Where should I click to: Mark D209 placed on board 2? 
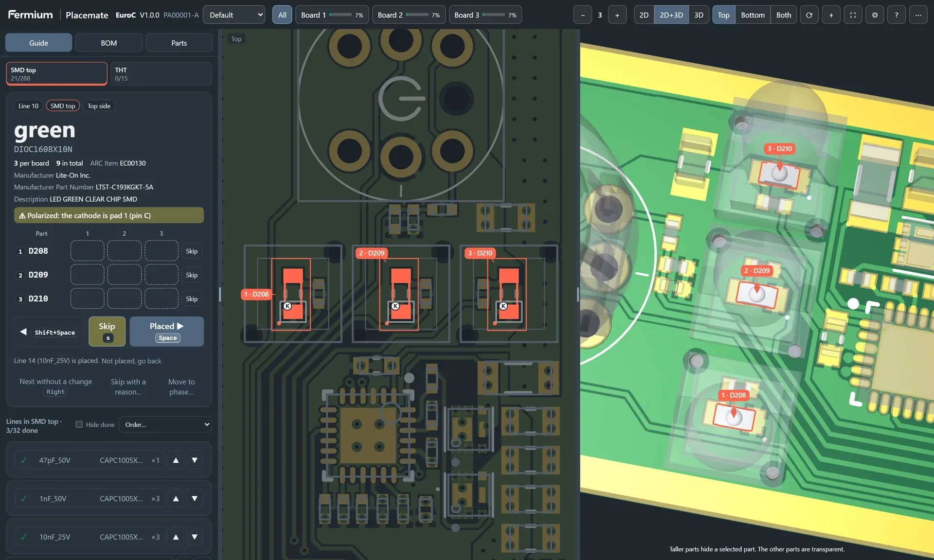coord(125,275)
